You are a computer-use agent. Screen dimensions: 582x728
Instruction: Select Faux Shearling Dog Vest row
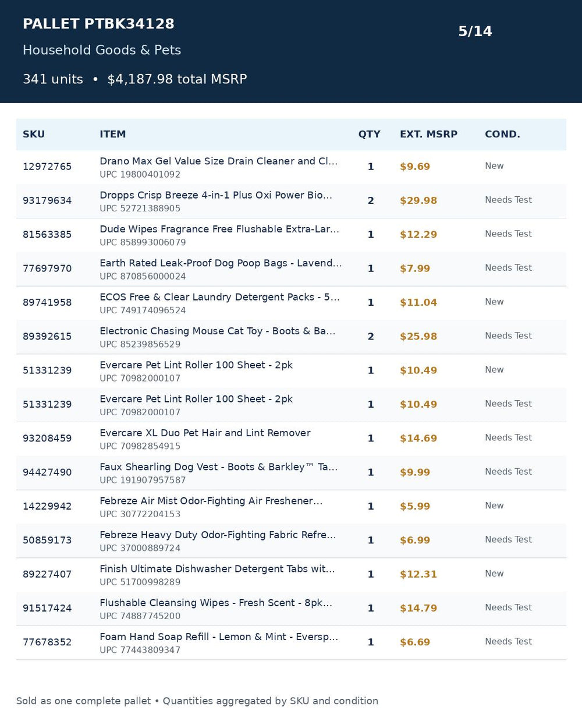pyautogui.click(x=291, y=473)
